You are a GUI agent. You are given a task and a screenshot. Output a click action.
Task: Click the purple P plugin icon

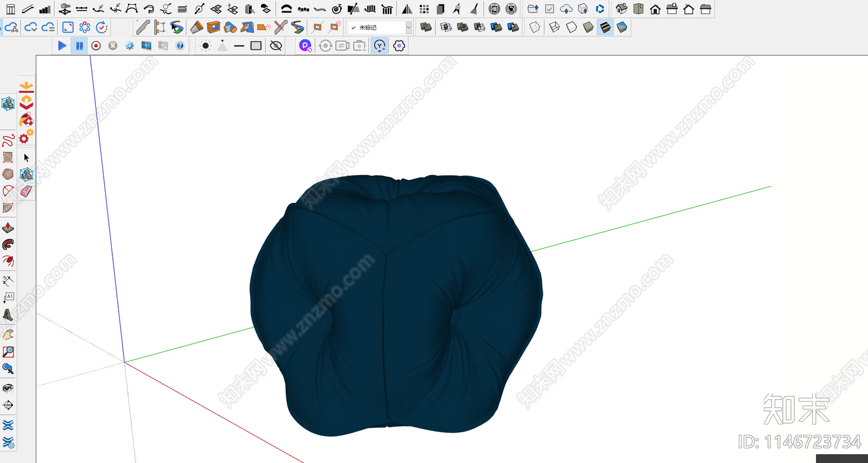tap(305, 46)
